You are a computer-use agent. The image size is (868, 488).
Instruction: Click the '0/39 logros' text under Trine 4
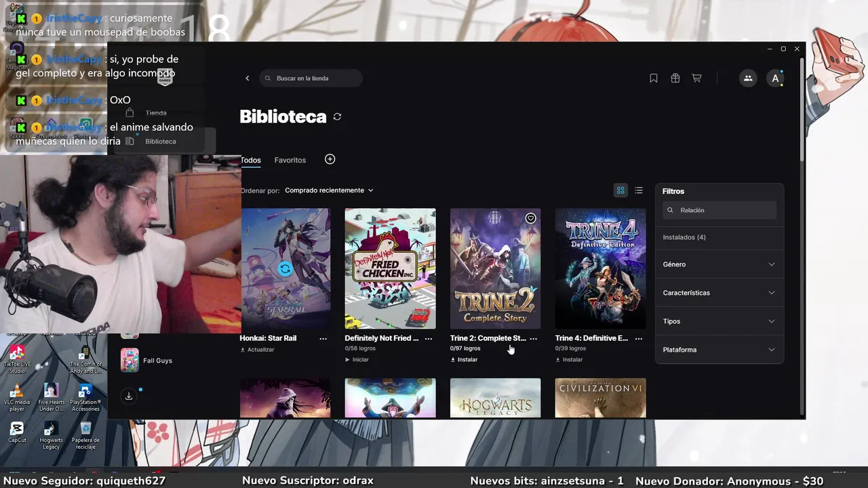pyautogui.click(x=570, y=348)
